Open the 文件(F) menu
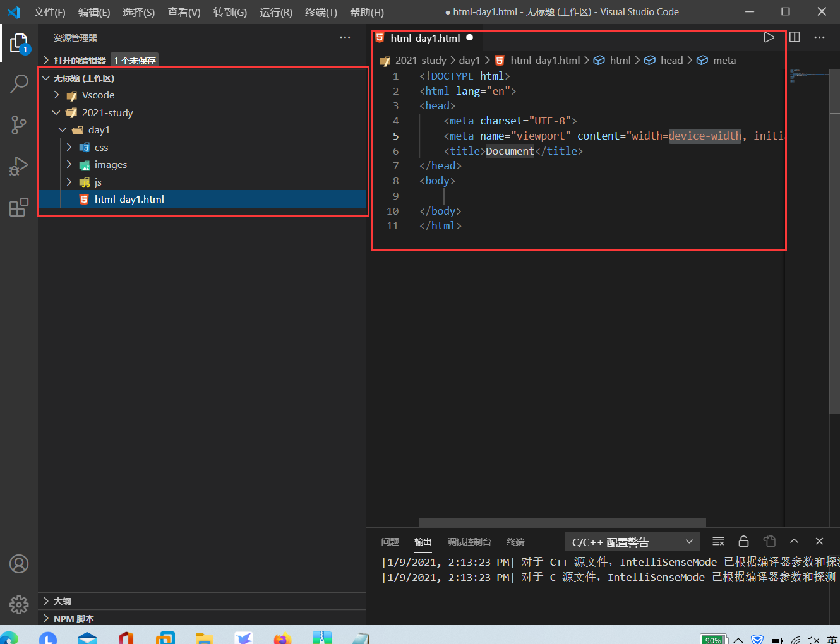840x644 pixels. point(50,12)
